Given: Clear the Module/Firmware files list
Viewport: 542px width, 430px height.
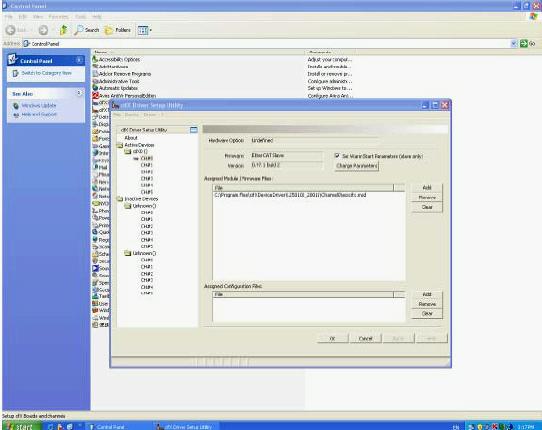Looking at the screenshot, I should pos(427,207).
